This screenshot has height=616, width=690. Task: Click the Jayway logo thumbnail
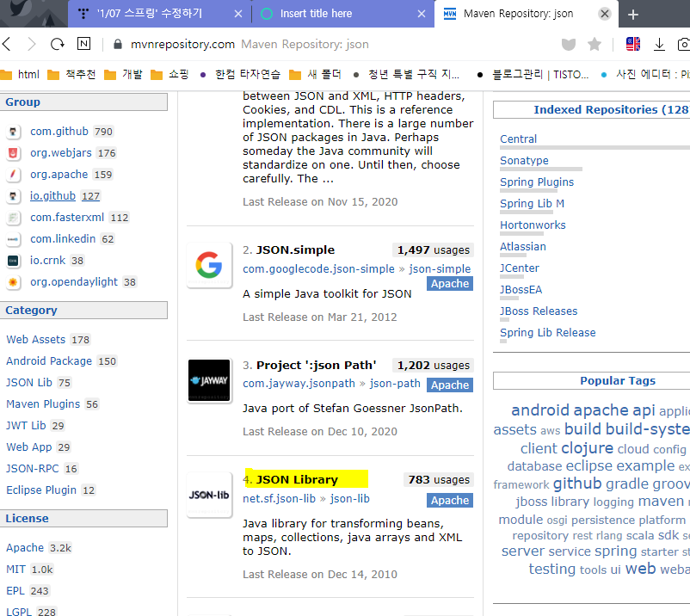pyautogui.click(x=209, y=380)
